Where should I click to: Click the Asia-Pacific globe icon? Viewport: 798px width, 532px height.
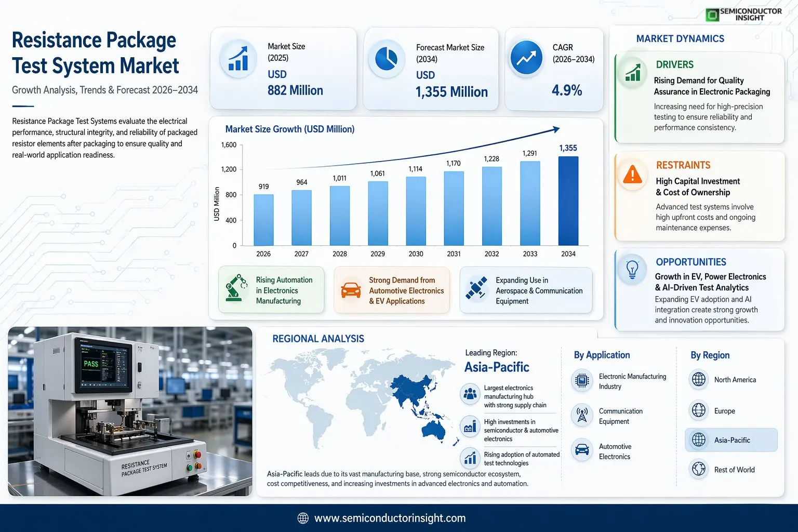(699, 440)
